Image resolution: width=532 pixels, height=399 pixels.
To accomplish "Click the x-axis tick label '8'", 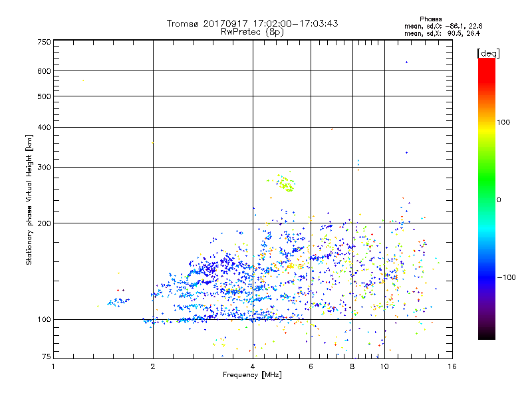I will tap(352, 366).
